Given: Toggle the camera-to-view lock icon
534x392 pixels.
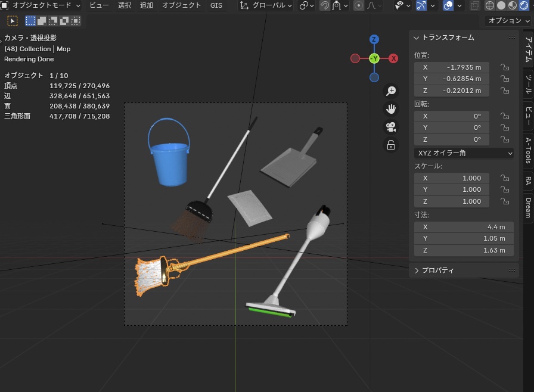Looking at the screenshot, I should (391, 145).
